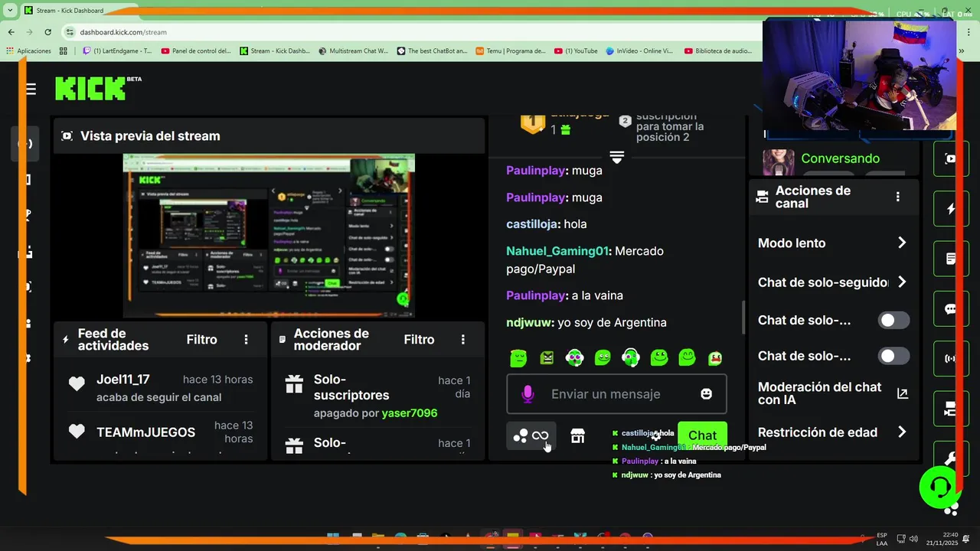The height and width of the screenshot is (551, 980).
Task: Click the lightning bolt icon in right sidebar
Action: coord(950,208)
